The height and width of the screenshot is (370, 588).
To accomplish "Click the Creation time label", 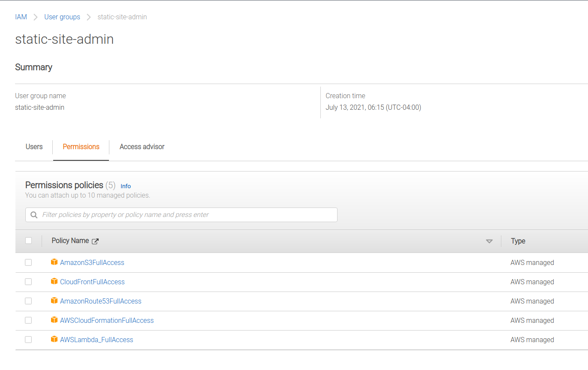I will pyautogui.click(x=345, y=96).
